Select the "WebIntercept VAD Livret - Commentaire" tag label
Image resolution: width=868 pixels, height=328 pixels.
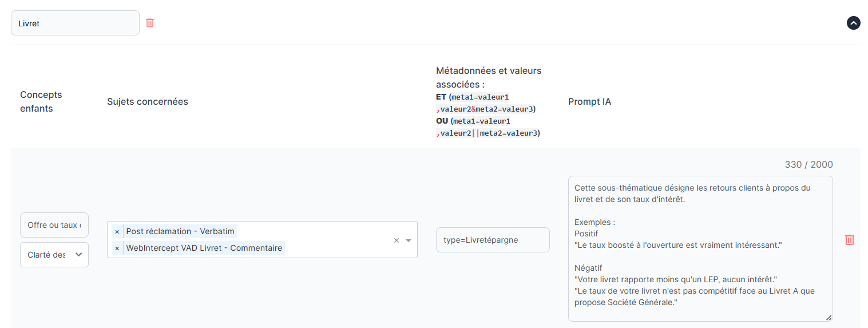point(204,248)
